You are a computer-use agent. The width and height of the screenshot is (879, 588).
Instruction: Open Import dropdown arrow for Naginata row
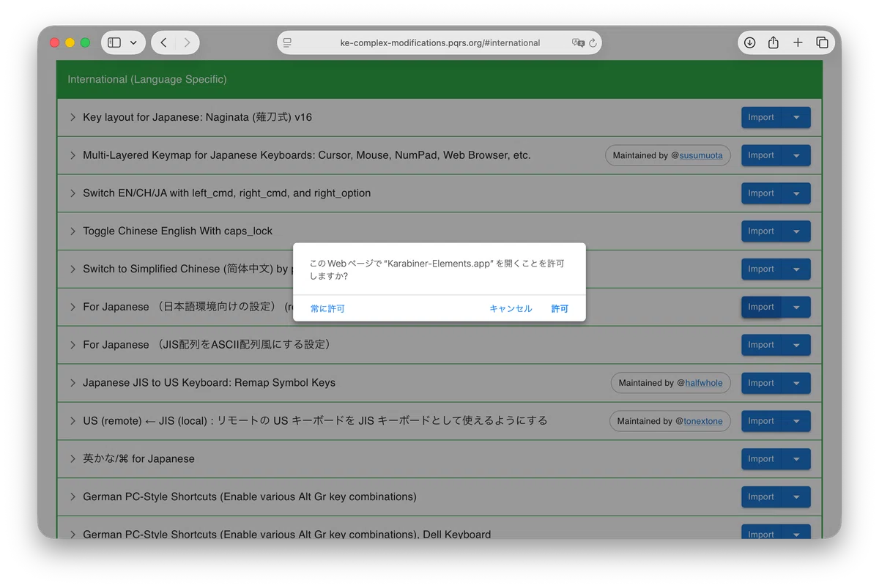coord(796,117)
